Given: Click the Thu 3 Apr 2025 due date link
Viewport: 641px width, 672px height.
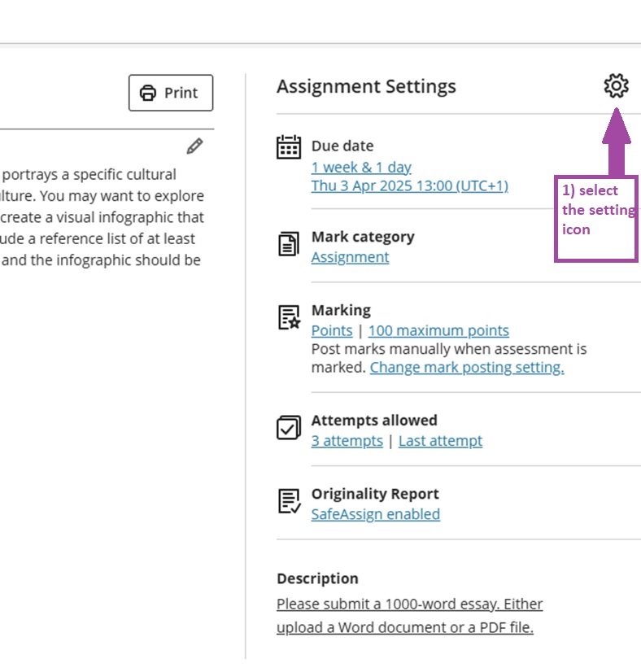Looking at the screenshot, I should click(409, 186).
